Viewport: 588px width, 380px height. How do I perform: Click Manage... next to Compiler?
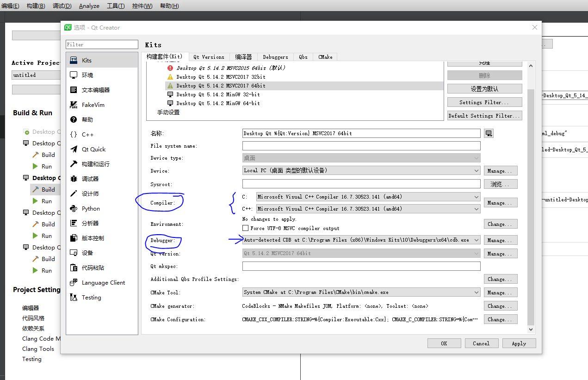pyautogui.click(x=501, y=203)
